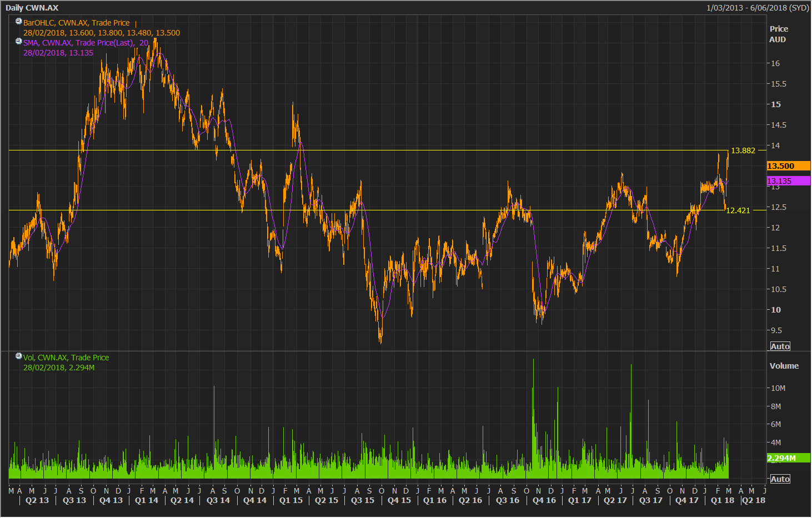Viewport: 812px width, 518px height.
Task: Click the 10M volume axis tick label
Action: (x=778, y=388)
